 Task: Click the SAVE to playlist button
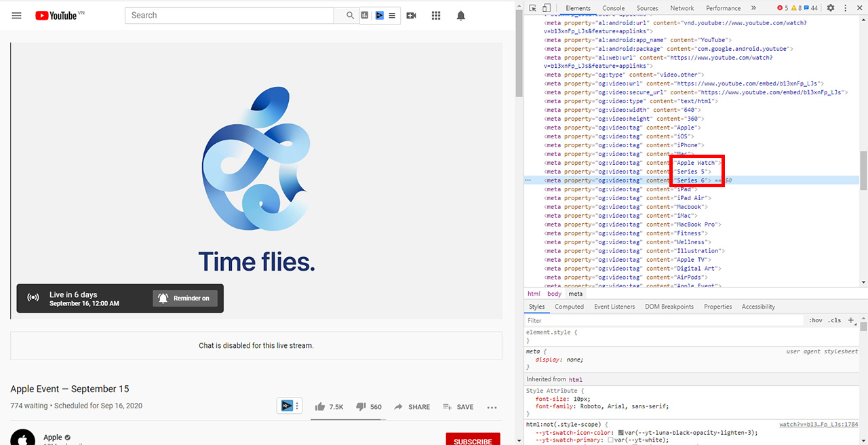458,406
